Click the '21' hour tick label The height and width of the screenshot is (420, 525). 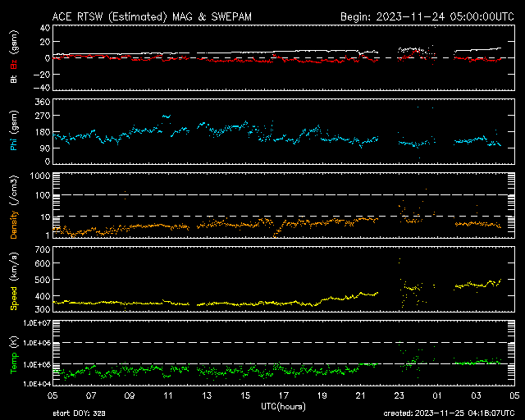(361, 396)
